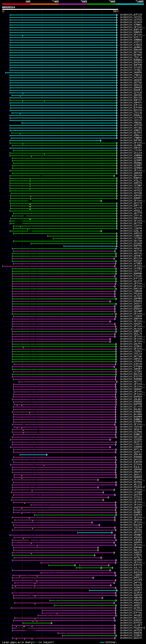Select hit UniRef100_C6T056
The image size is (146, 644).
coord(131,118)
